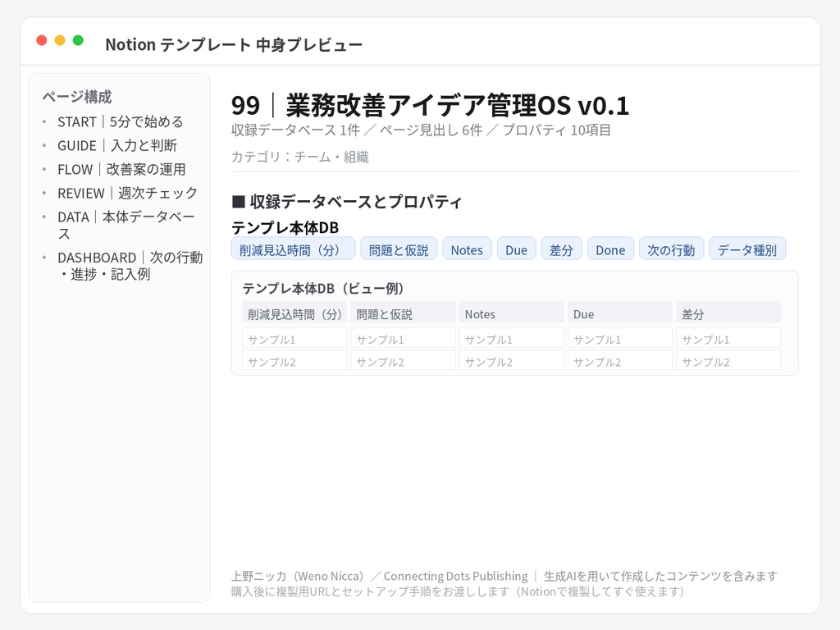Open GUIDE｜入力と判断 page
This screenshot has width=840, height=630.
click(x=117, y=146)
